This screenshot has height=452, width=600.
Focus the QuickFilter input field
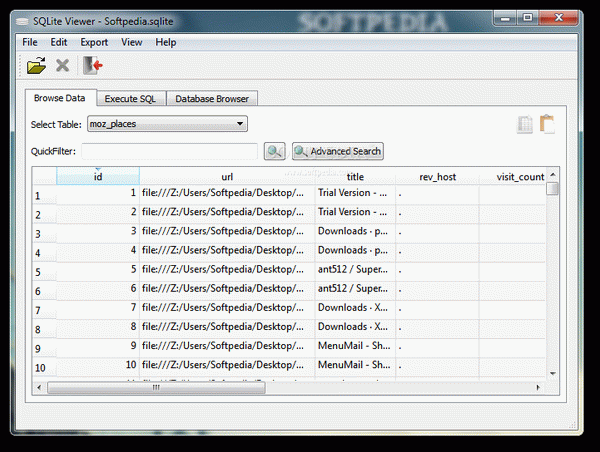[170, 151]
